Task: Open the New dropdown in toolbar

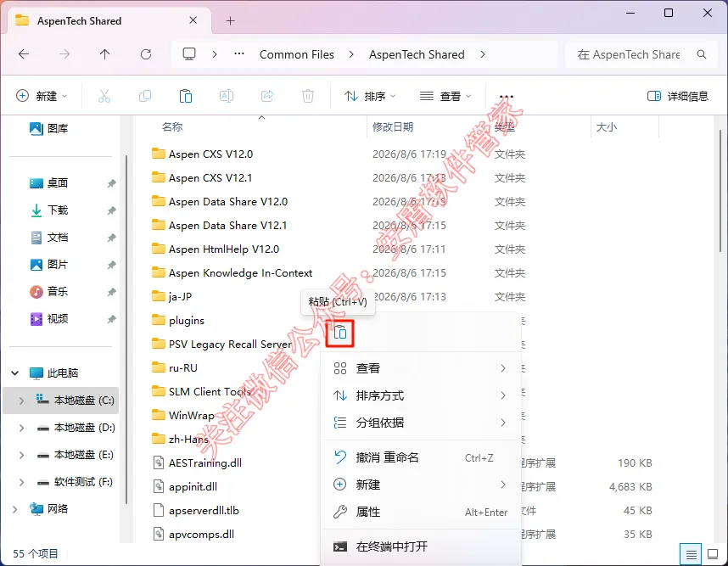Action: (42, 96)
